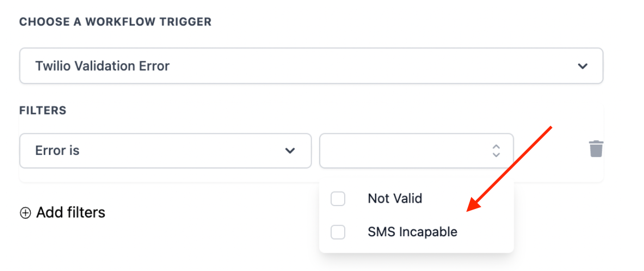Screen dimensions: 644x271
Task: Click the up-down arrows in the value field
Action: pyautogui.click(x=496, y=151)
